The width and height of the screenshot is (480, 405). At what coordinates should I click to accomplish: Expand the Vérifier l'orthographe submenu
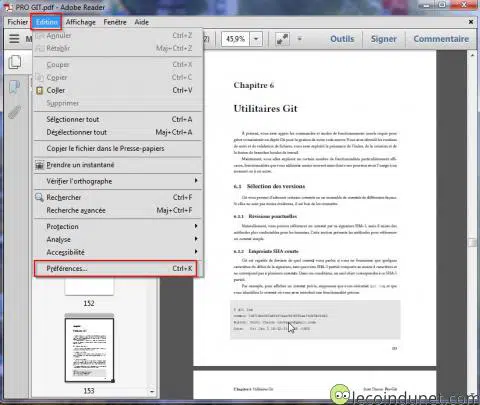coord(118,181)
